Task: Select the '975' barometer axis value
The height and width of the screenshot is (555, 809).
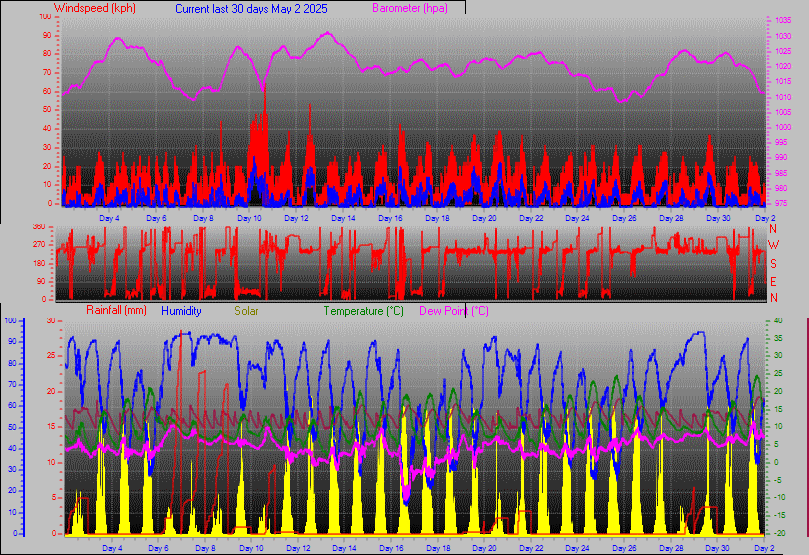Action: click(x=781, y=203)
